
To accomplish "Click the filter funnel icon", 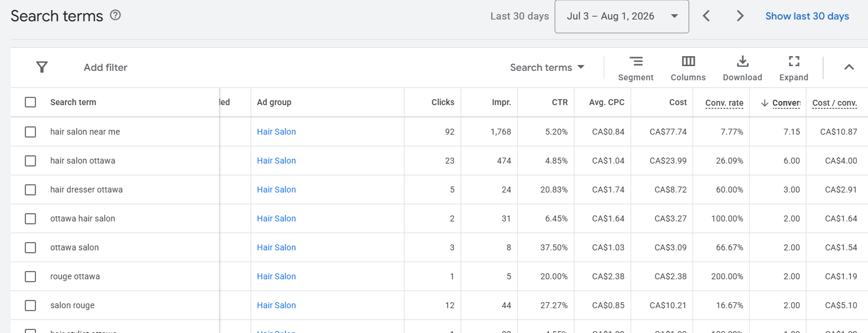I will click(x=42, y=67).
